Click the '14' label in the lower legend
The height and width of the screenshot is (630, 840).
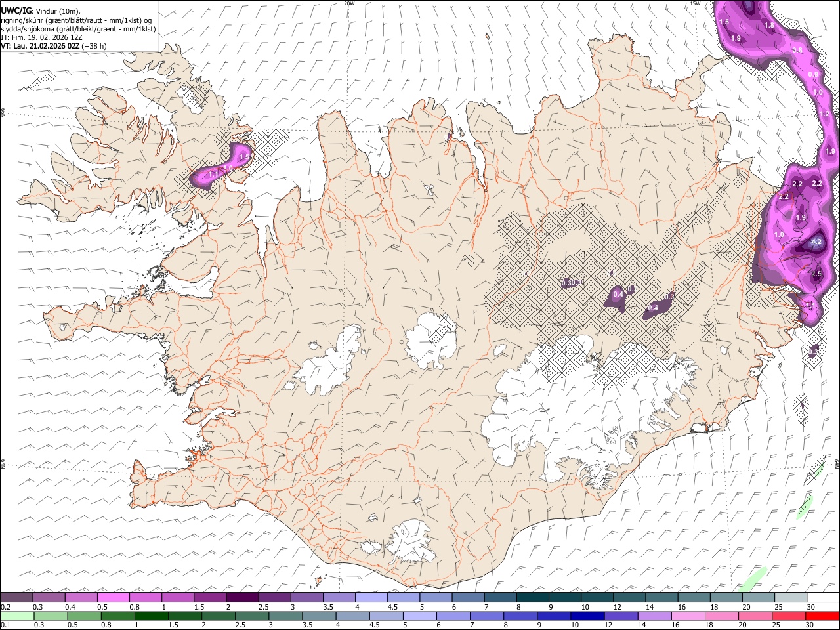[x=642, y=625]
